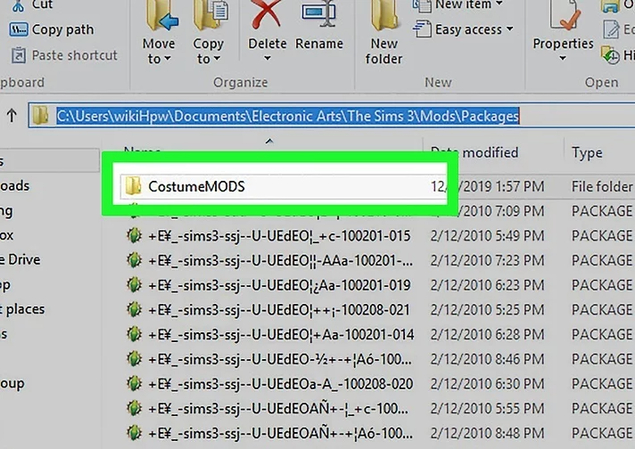Click the Paste shortcut icon
Viewport: 635px width, 449px height.
point(19,55)
